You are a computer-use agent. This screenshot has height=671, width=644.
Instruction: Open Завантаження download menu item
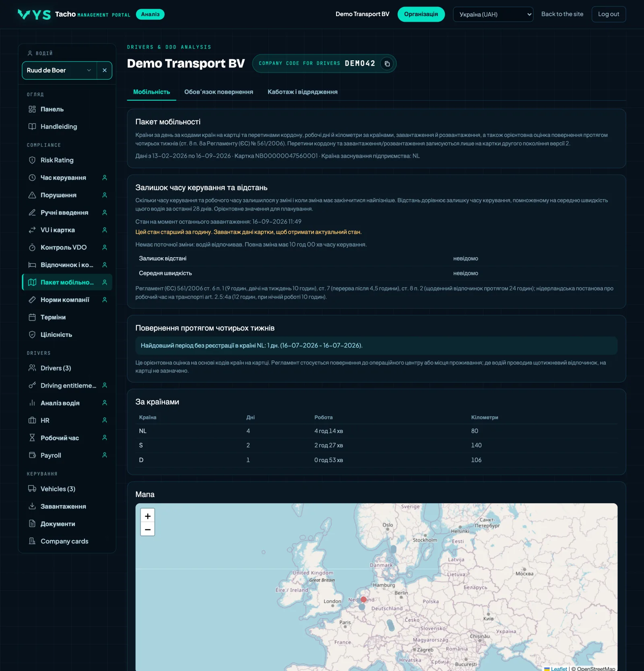coord(67,506)
